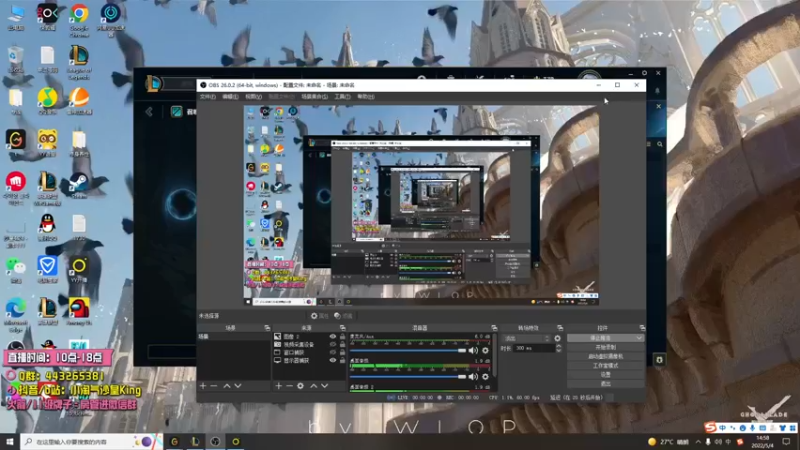This screenshot has height=450, width=800.
Task: Toggle visibility of first source row
Action: click(333, 337)
